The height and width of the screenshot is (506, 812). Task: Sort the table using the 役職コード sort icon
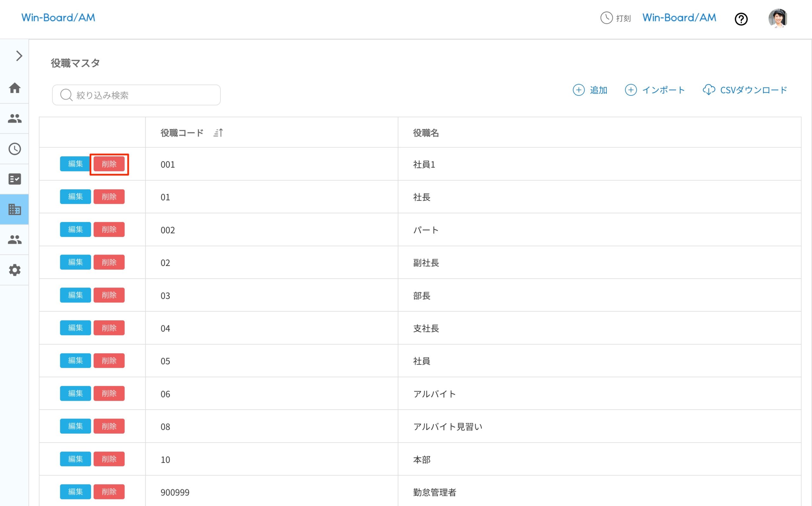click(219, 133)
